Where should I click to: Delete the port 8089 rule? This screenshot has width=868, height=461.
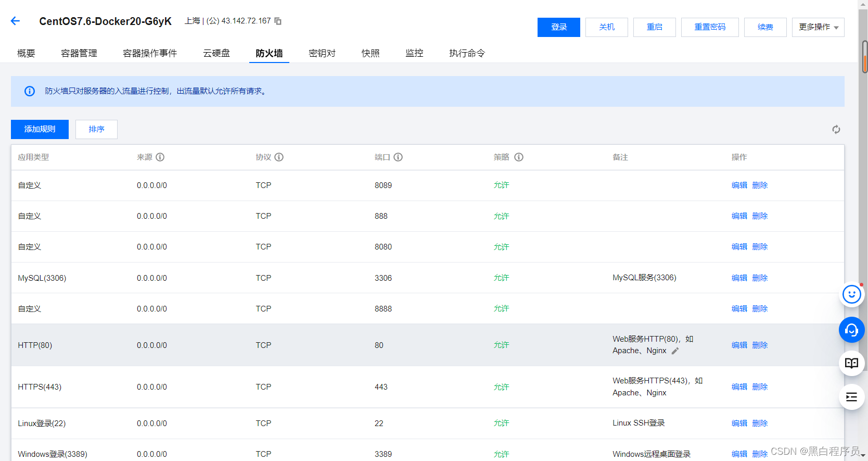coord(760,185)
